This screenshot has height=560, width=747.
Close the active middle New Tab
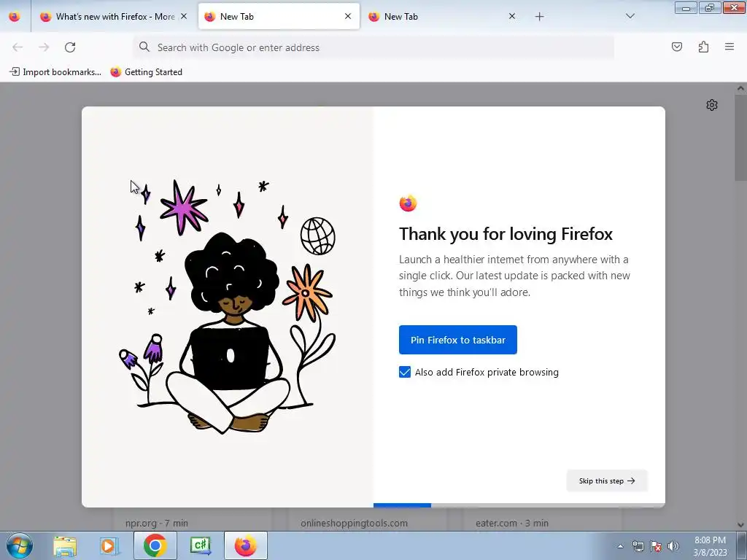click(x=348, y=16)
